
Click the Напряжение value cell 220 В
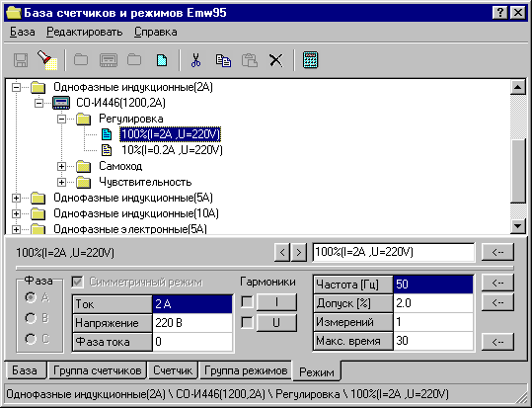tap(192, 323)
